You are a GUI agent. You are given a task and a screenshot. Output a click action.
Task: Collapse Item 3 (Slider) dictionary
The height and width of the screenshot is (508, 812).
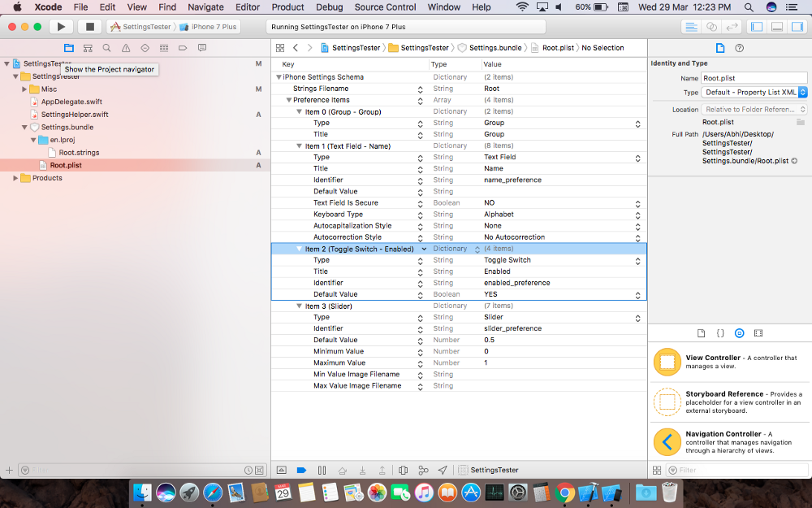pyautogui.click(x=299, y=306)
